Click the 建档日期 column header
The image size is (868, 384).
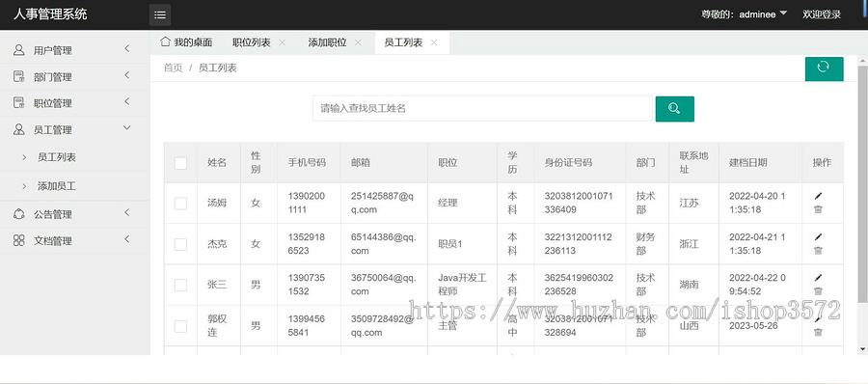pyautogui.click(x=747, y=163)
